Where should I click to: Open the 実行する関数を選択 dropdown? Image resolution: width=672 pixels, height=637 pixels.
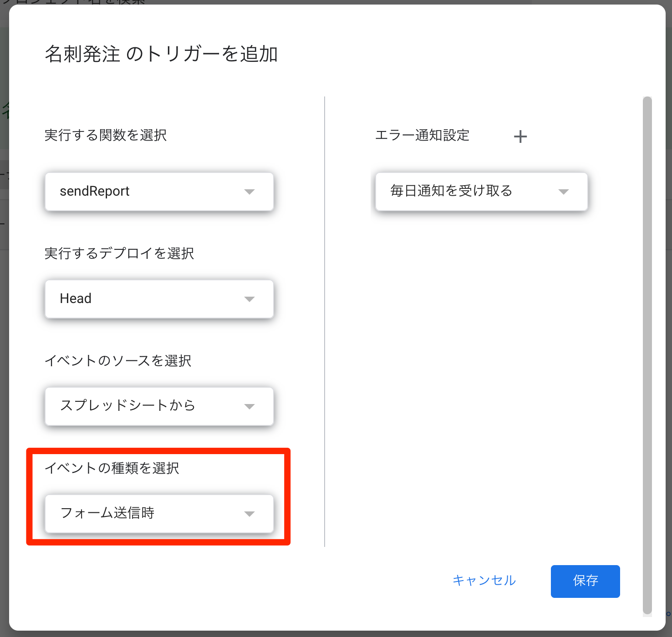click(159, 192)
